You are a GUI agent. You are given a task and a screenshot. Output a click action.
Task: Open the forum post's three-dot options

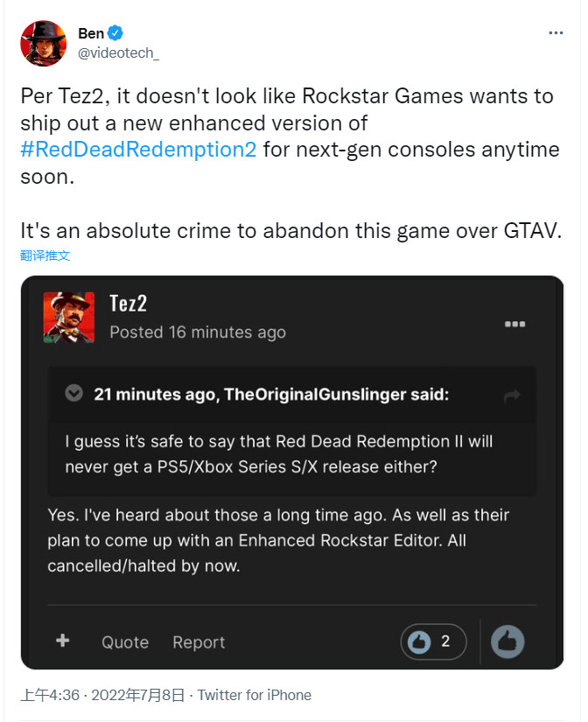pyautogui.click(x=514, y=324)
